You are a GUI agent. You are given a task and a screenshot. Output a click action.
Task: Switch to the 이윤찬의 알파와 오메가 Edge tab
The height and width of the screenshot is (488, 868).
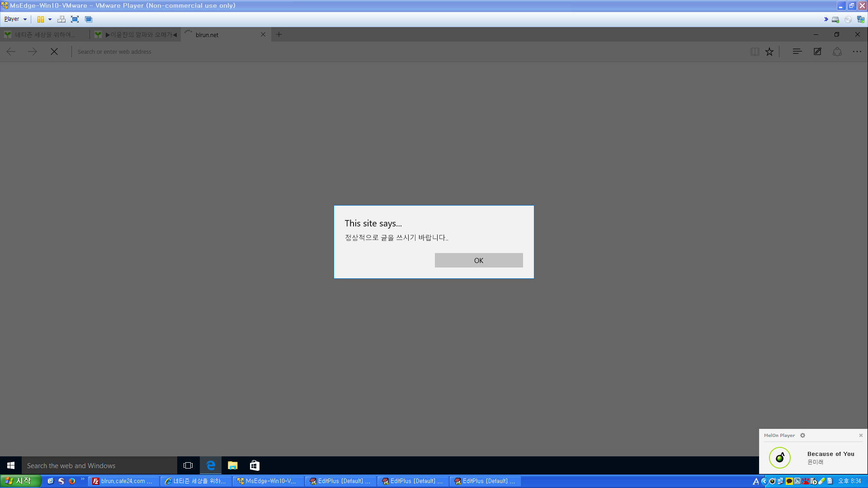click(136, 34)
